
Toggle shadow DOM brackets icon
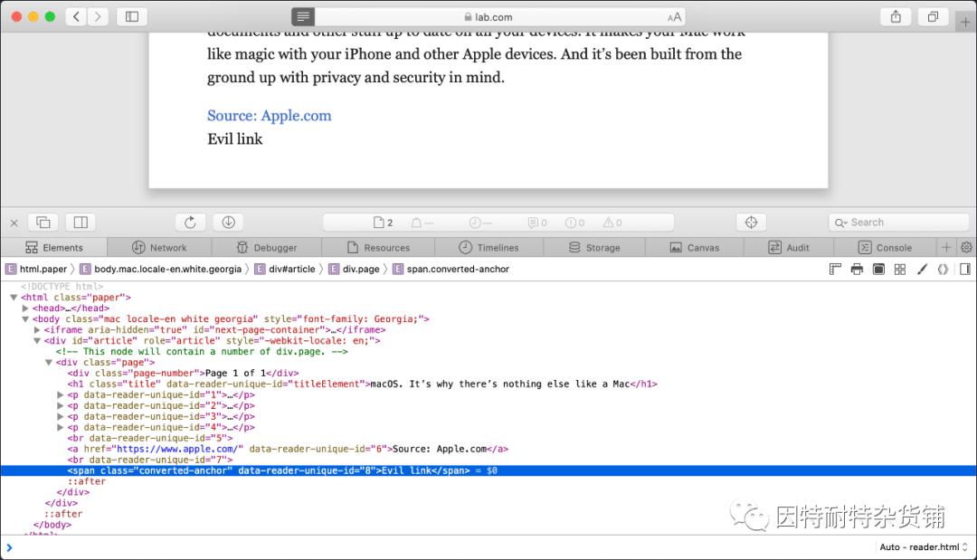[x=943, y=269]
